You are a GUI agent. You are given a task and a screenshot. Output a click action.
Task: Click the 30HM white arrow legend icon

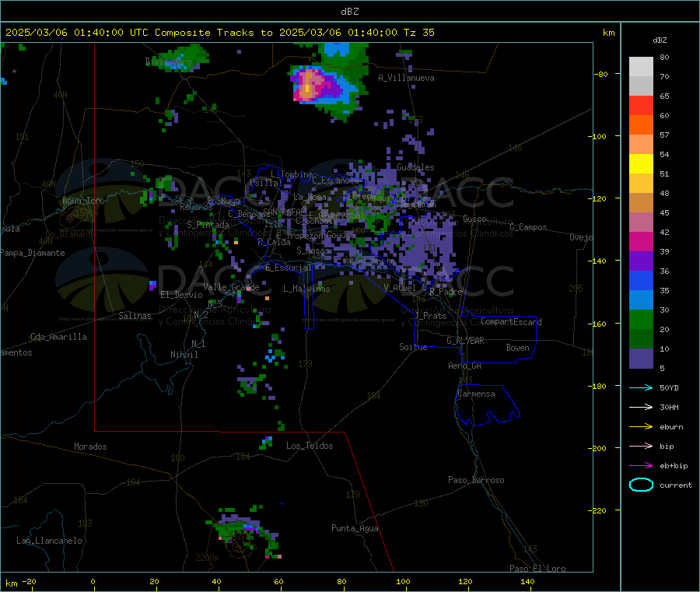[x=641, y=407]
